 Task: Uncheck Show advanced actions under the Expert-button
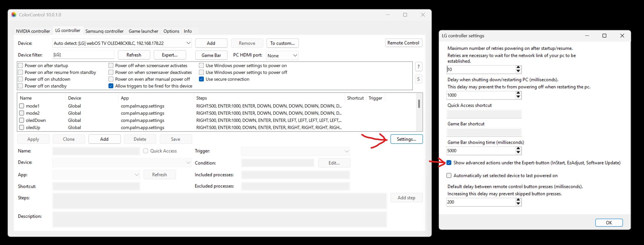coord(449,163)
